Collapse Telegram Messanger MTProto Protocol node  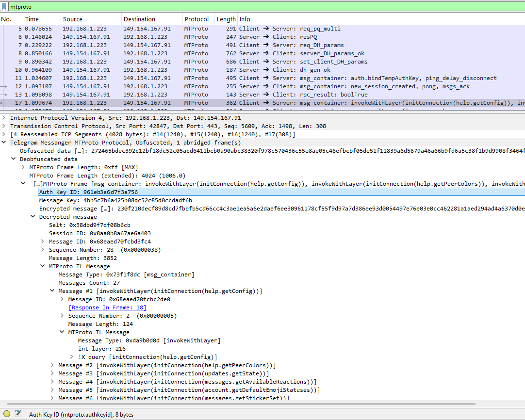[x=4, y=143]
